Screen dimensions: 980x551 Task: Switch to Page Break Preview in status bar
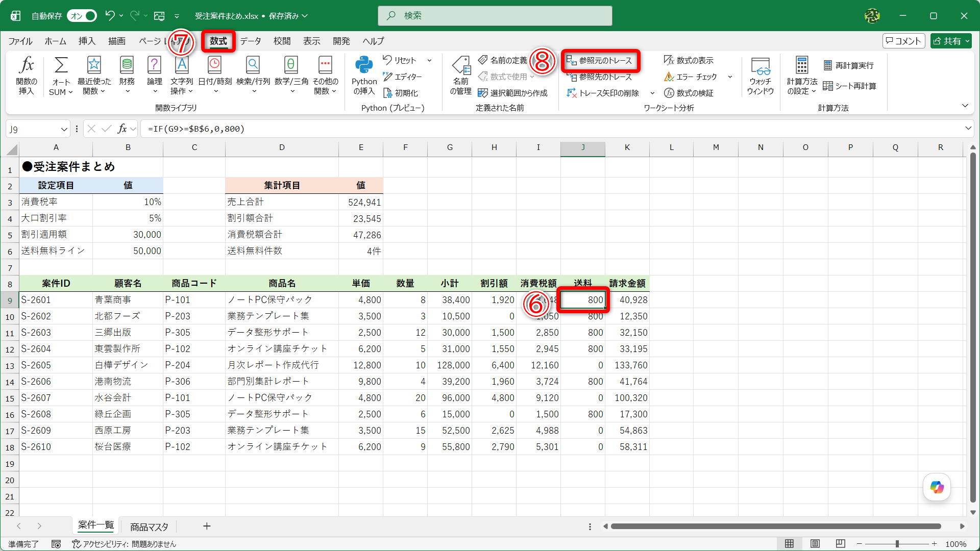tap(841, 544)
